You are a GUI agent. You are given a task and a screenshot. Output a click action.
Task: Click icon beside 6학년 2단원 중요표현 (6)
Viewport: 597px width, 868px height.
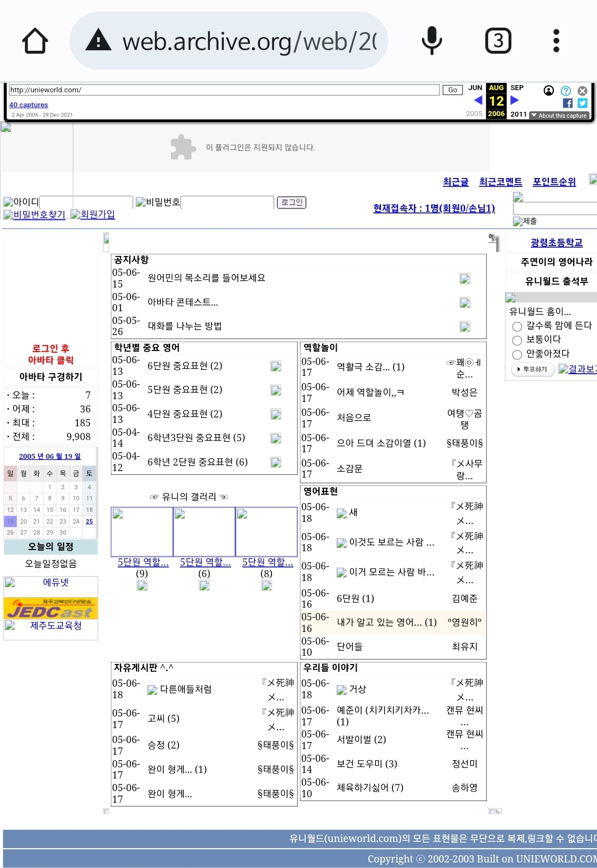pyautogui.click(x=276, y=462)
